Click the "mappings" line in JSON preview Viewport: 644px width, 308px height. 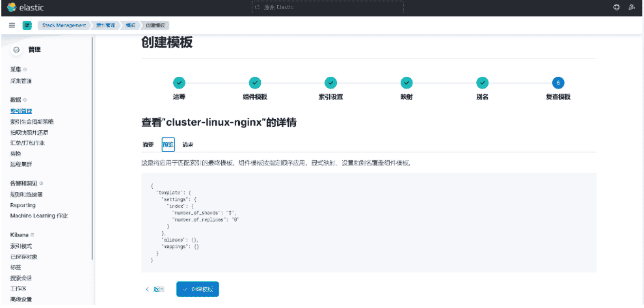coord(181,246)
